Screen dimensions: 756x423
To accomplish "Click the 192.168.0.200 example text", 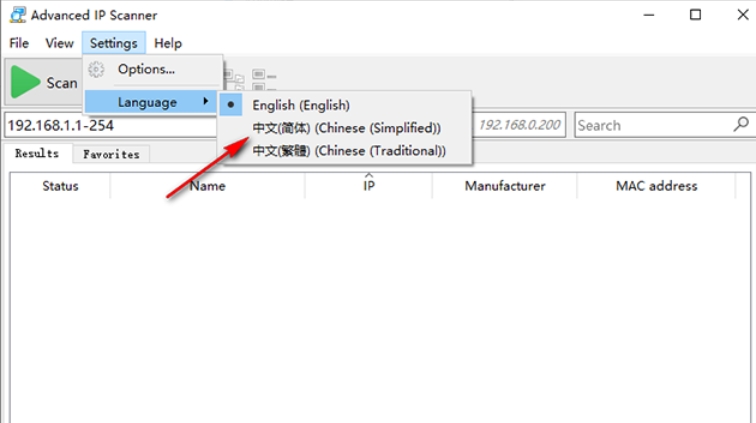I will coord(519,125).
